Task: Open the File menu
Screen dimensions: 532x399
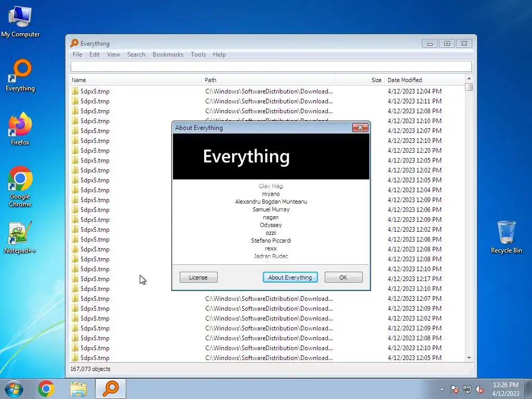Action: (77, 54)
